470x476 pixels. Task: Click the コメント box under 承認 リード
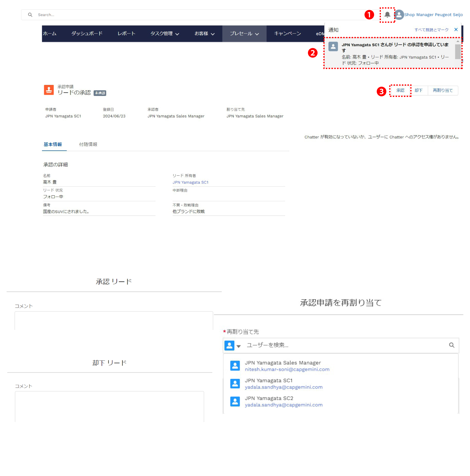point(114,320)
